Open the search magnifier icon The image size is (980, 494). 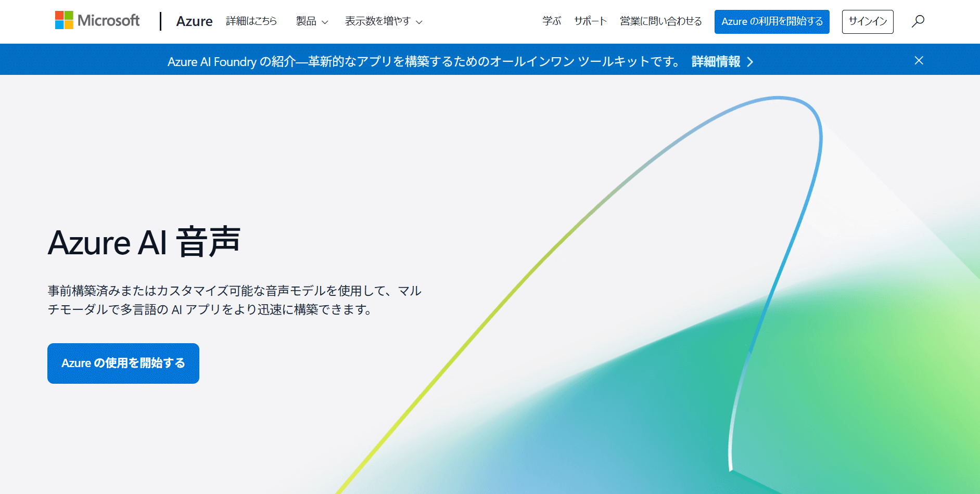point(918,21)
